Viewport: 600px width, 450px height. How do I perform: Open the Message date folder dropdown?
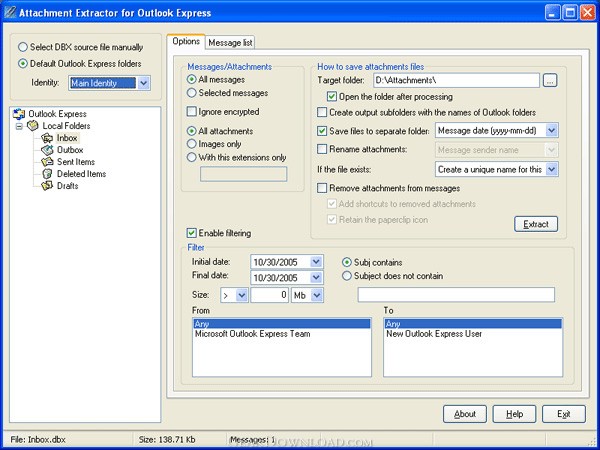point(551,130)
